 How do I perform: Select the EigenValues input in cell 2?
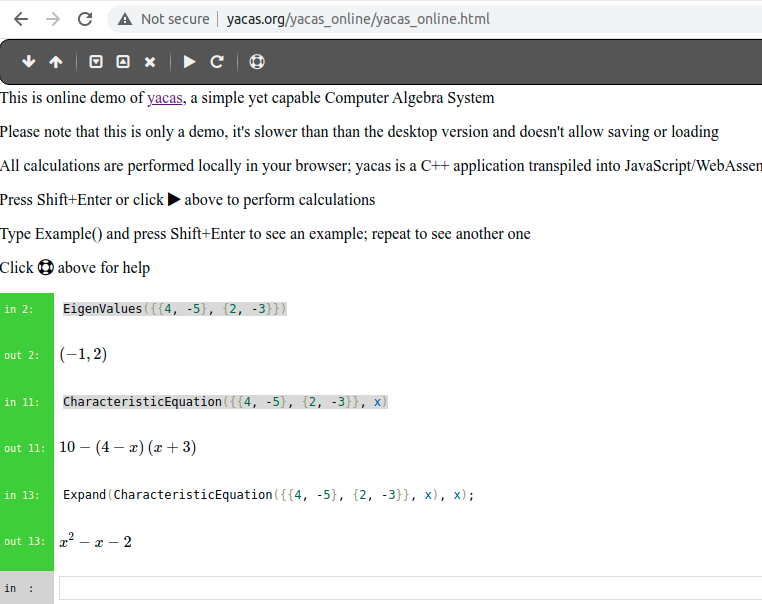[x=175, y=309]
